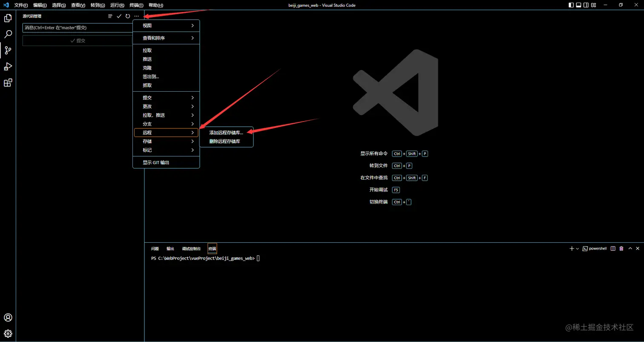The width and height of the screenshot is (644, 342).
Task: Open the Run and Debug view
Action: coord(8,67)
